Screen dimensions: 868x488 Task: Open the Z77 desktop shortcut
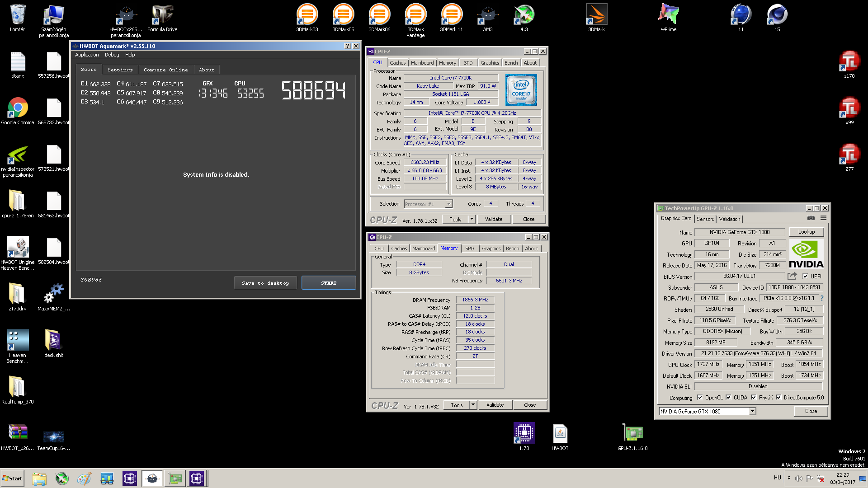coord(849,158)
